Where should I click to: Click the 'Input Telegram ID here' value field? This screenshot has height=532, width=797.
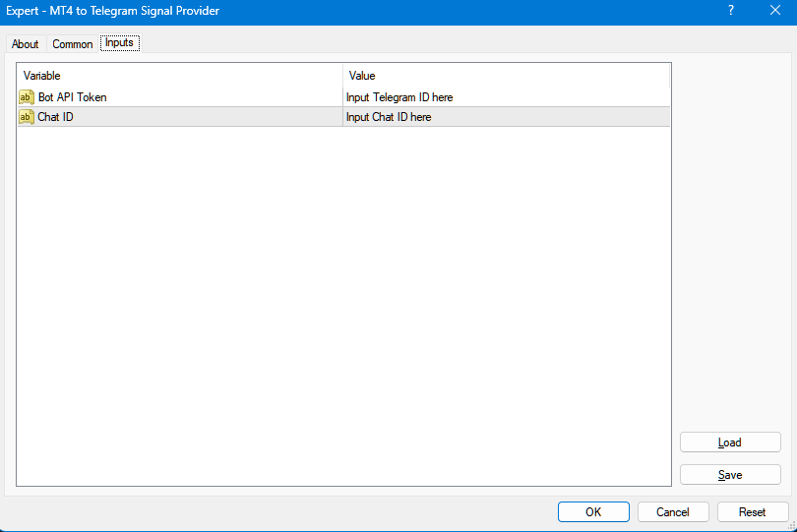point(399,97)
